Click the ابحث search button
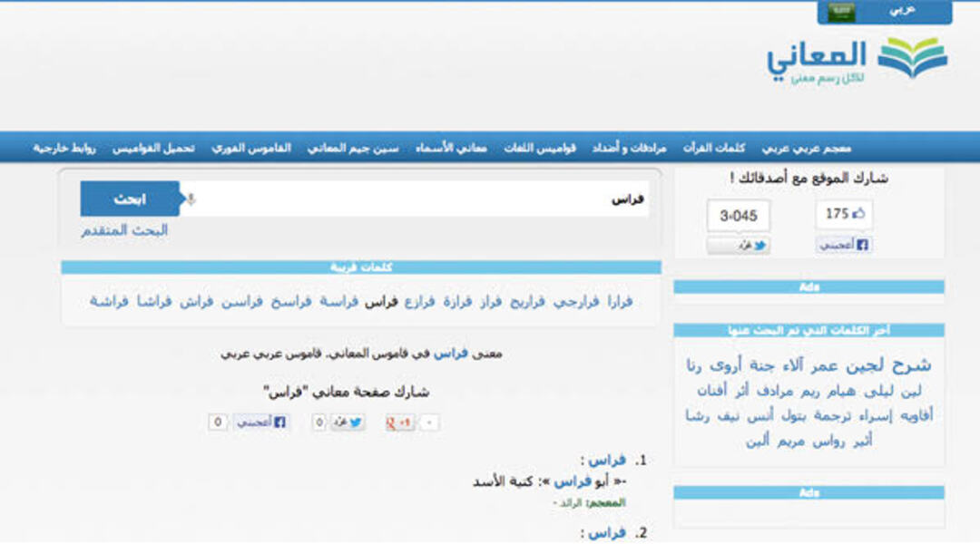The width and height of the screenshot is (980, 544). [x=130, y=199]
